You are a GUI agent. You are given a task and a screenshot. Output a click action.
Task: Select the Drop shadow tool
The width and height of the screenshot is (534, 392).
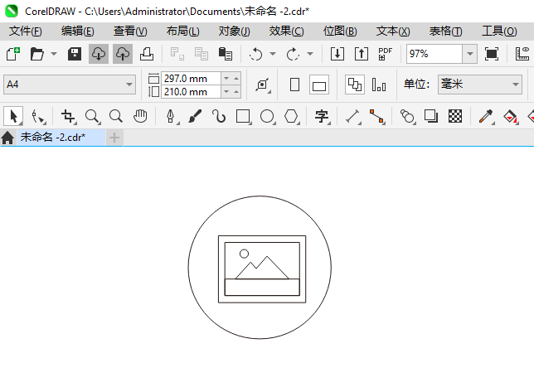coord(431,116)
